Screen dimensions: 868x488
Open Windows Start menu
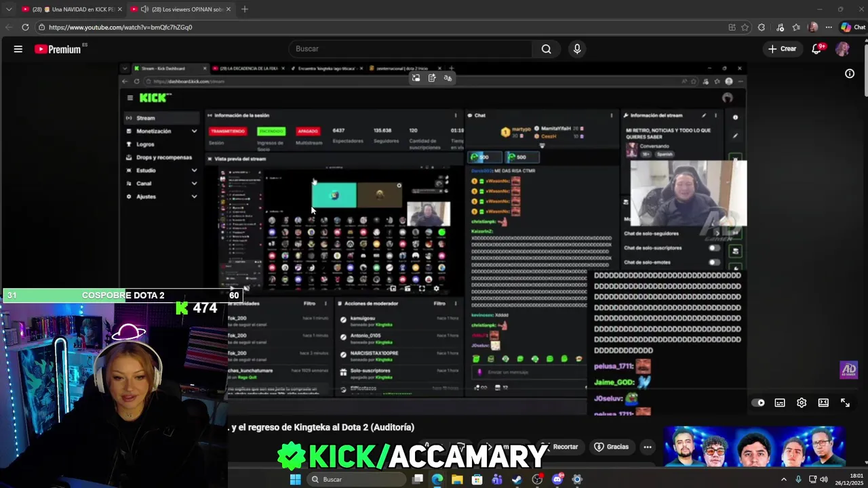[x=295, y=479]
